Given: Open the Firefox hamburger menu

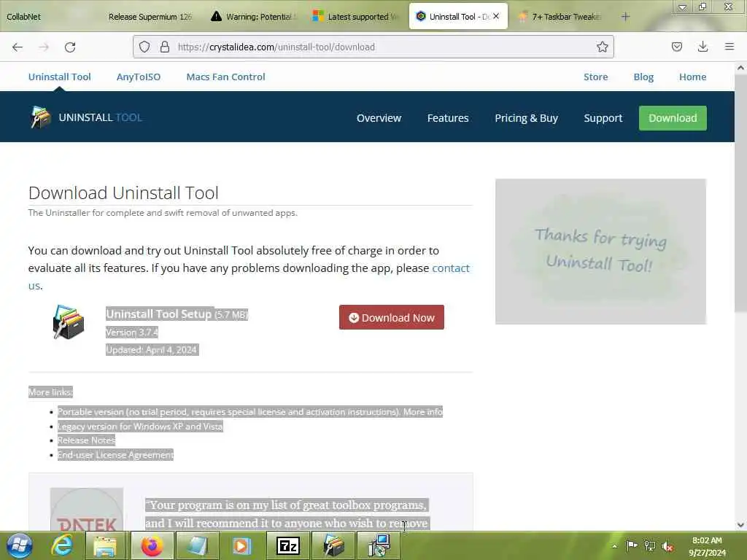Looking at the screenshot, I should [x=729, y=47].
